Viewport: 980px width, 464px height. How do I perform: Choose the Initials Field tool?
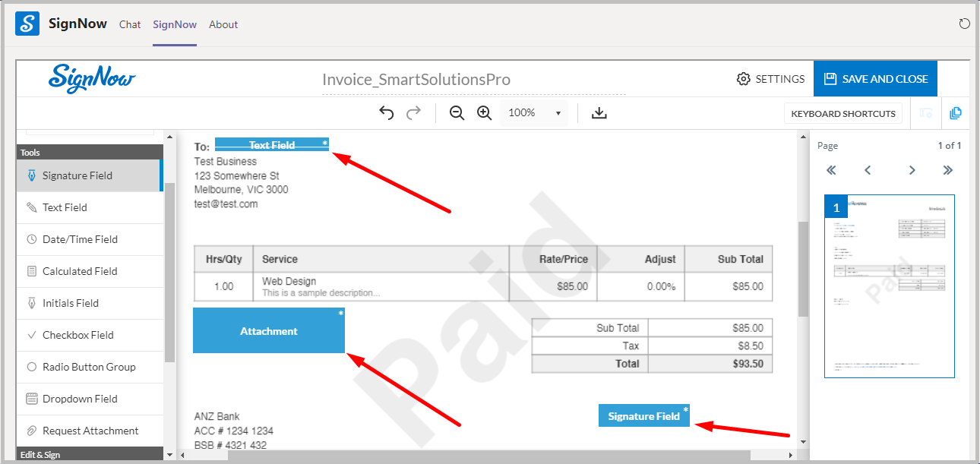[x=90, y=303]
